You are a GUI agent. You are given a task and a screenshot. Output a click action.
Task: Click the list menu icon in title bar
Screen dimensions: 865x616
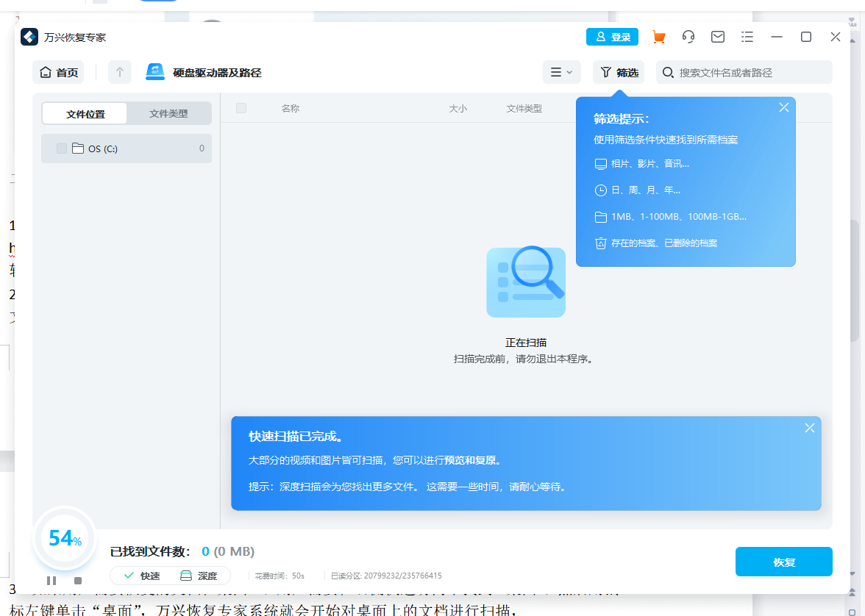[x=747, y=36]
